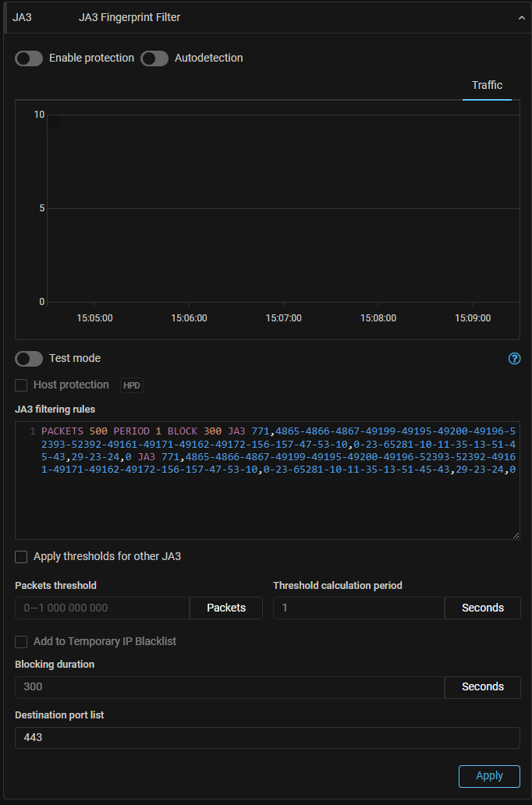
Task: Switch to the Traffic tab
Action: point(487,85)
